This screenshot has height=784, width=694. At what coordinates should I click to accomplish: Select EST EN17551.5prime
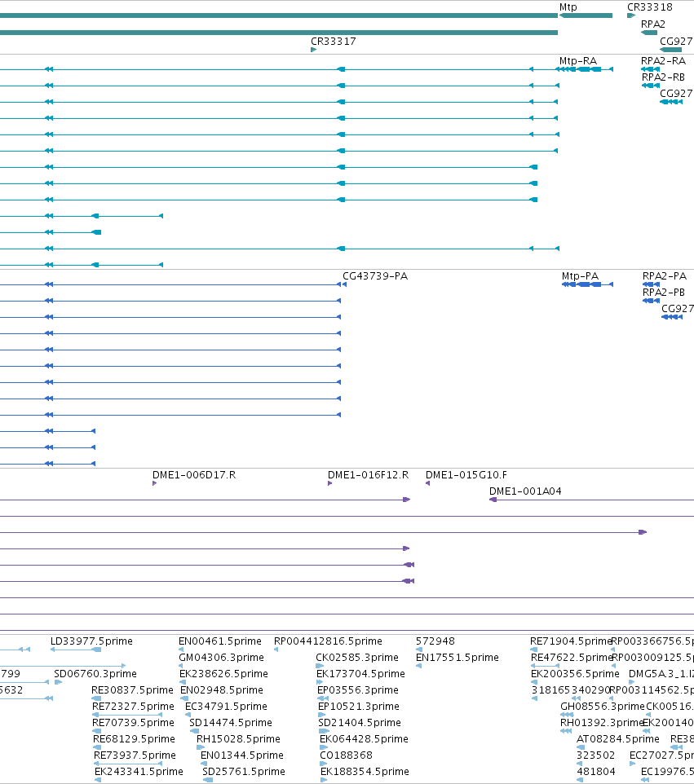tap(458, 657)
